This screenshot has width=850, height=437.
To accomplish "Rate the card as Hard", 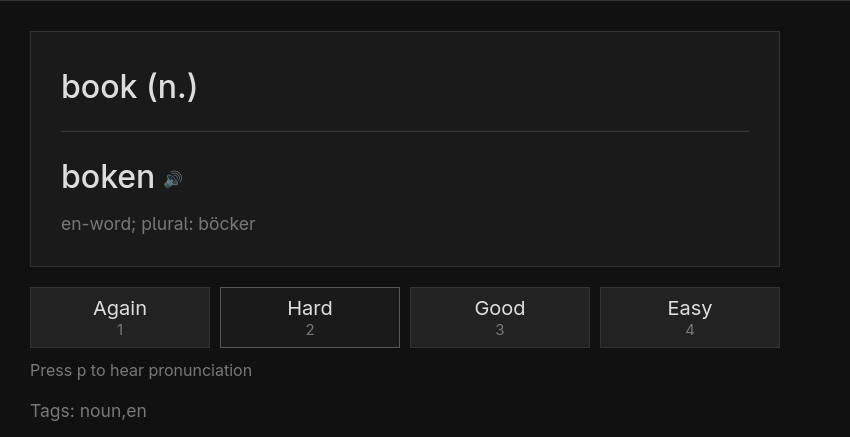I will [310, 317].
